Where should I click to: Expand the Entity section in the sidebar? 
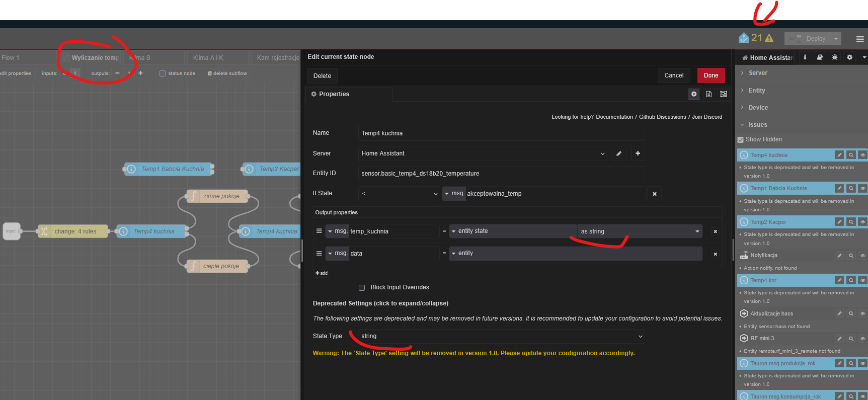[x=756, y=91]
